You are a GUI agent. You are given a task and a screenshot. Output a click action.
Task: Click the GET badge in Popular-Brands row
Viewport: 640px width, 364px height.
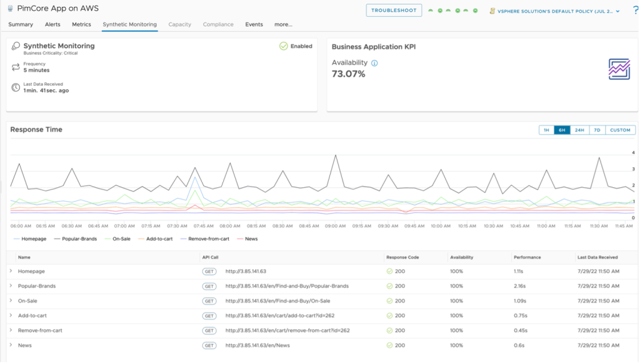(209, 287)
